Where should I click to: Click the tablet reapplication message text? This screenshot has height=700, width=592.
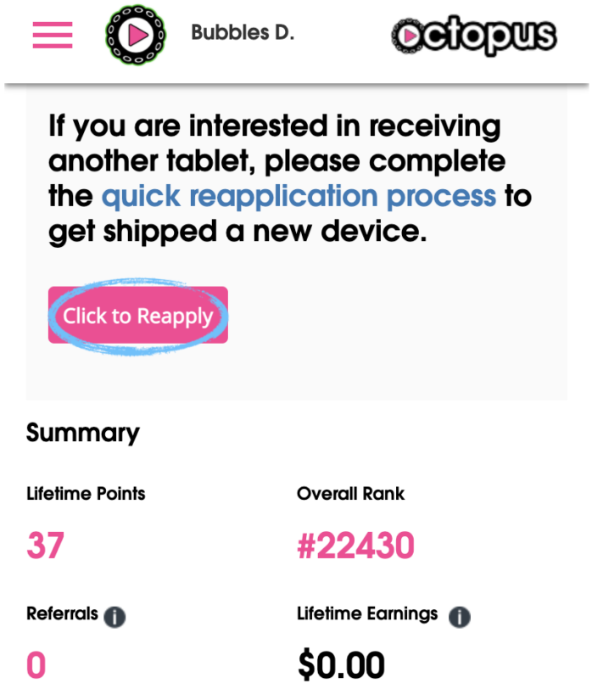[290, 178]
